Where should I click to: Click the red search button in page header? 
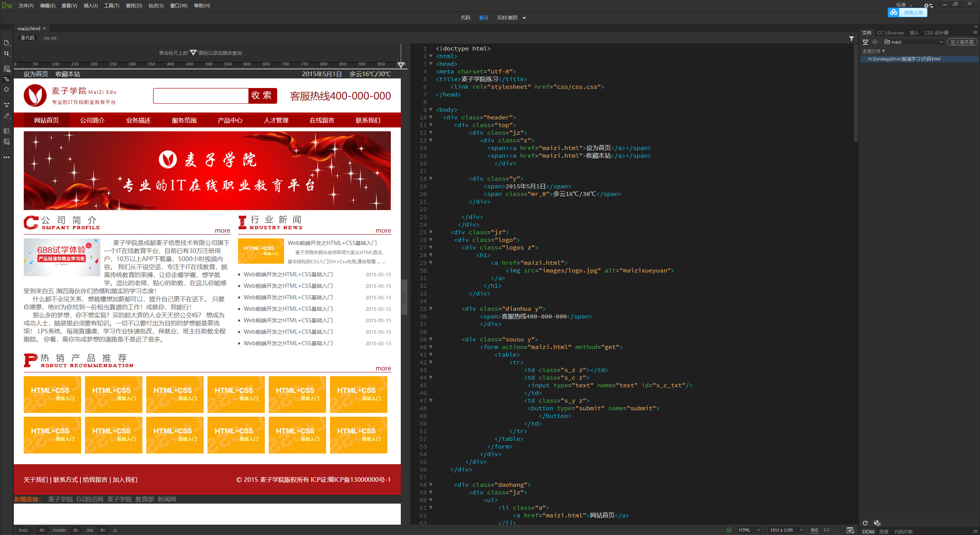[263, 96]
